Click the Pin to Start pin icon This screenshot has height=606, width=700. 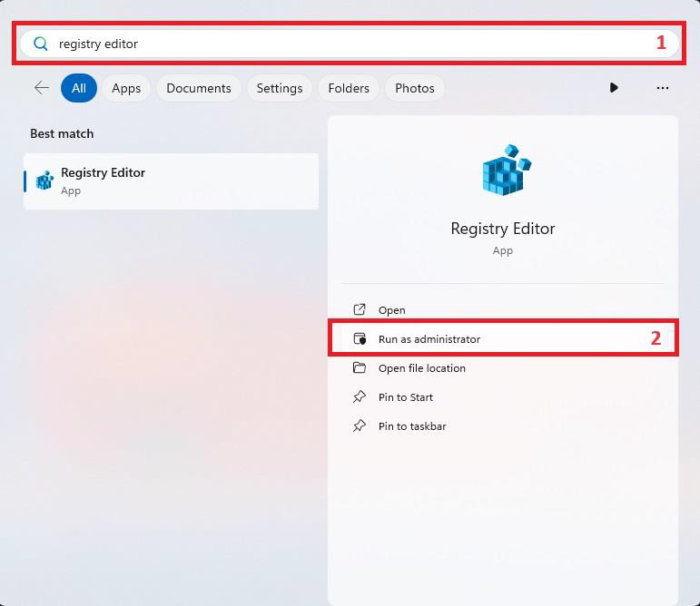pos(360,396)
